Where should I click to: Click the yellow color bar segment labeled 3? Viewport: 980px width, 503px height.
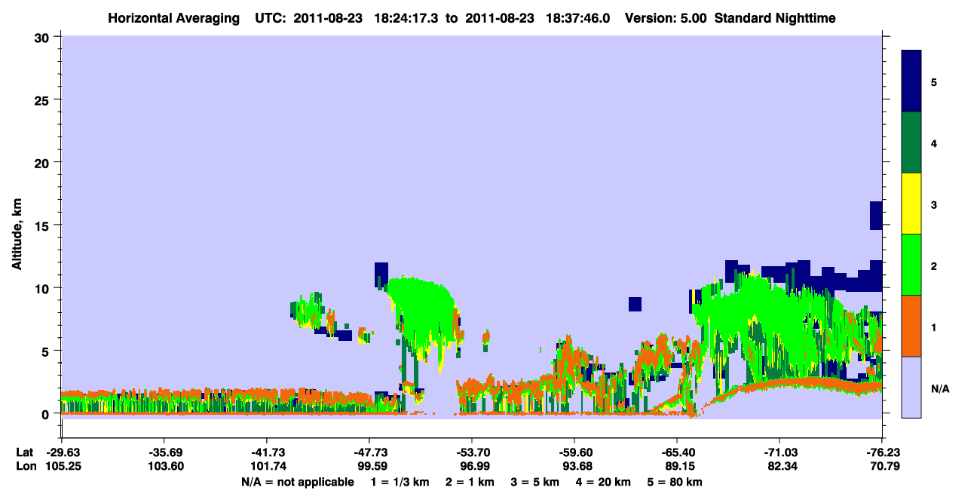[x=911, y=204]
